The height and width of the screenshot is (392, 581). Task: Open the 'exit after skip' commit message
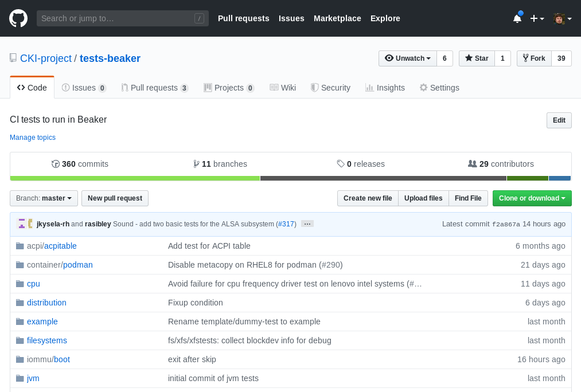192,359
